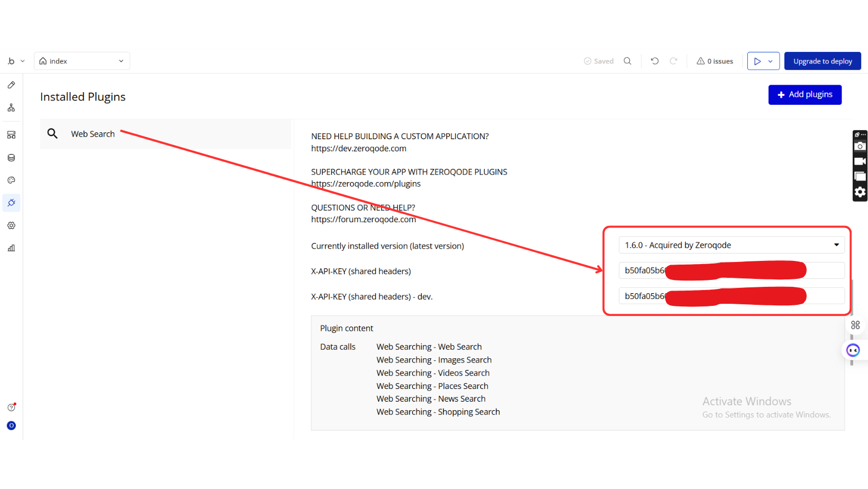Click the Saved status indicator
Screen dimensions: 868x489
(599, 61)
